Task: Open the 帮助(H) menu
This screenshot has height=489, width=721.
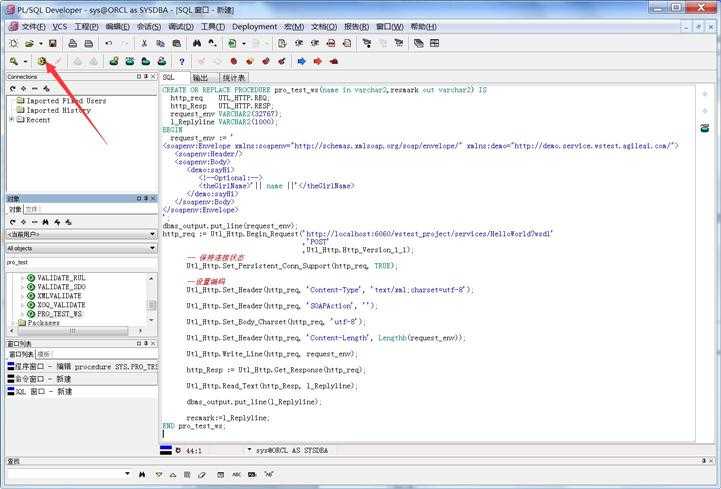Action: (423, 27)
